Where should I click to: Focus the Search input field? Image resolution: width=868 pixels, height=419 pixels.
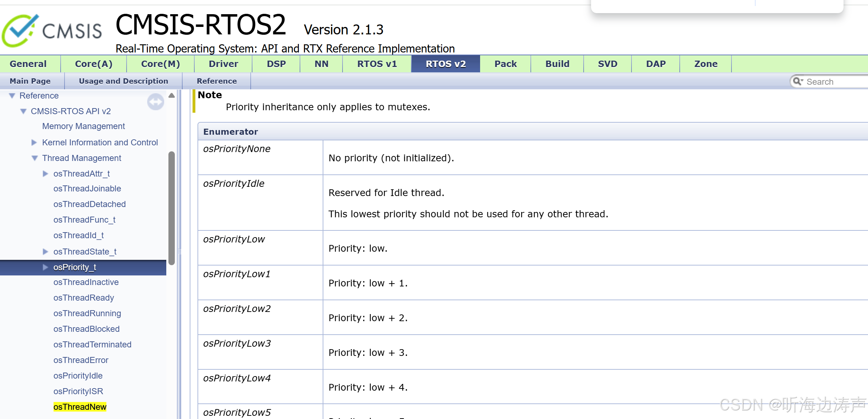click(x=833, y=82)
